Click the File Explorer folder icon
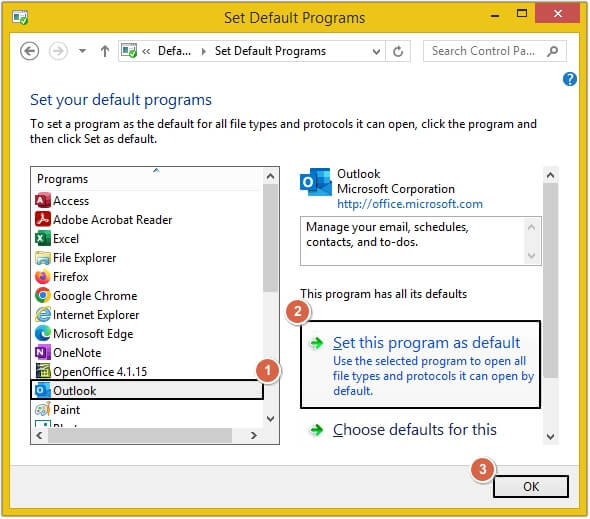Viewport: 590px width, 519px height. [x=43, y=258]
